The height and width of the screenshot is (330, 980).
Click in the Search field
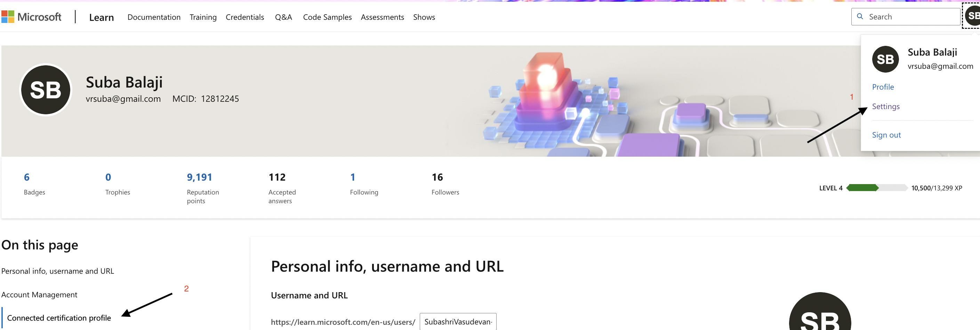[x=906, y=17]
